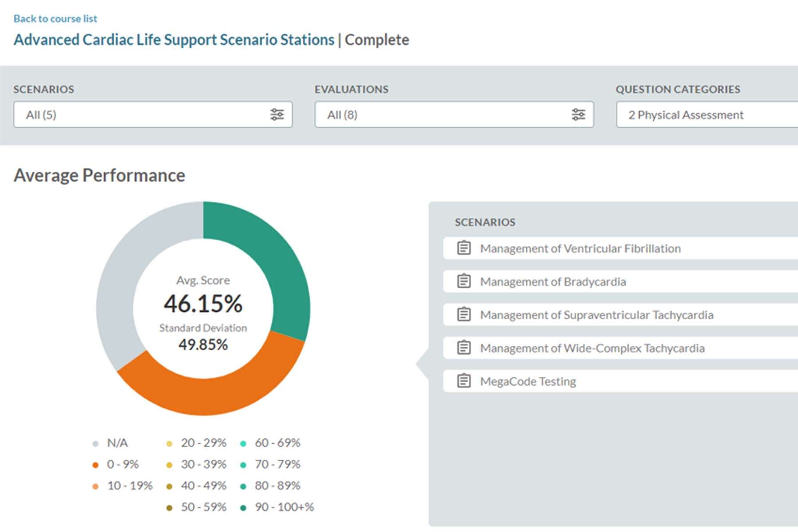Go back to the course list
This screenshot has width=798, height=532.
tap(55, 19)
